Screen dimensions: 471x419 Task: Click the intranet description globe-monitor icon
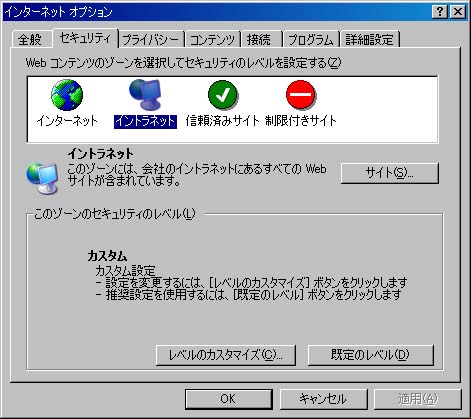pyautogui.click(x=42, y=178)
